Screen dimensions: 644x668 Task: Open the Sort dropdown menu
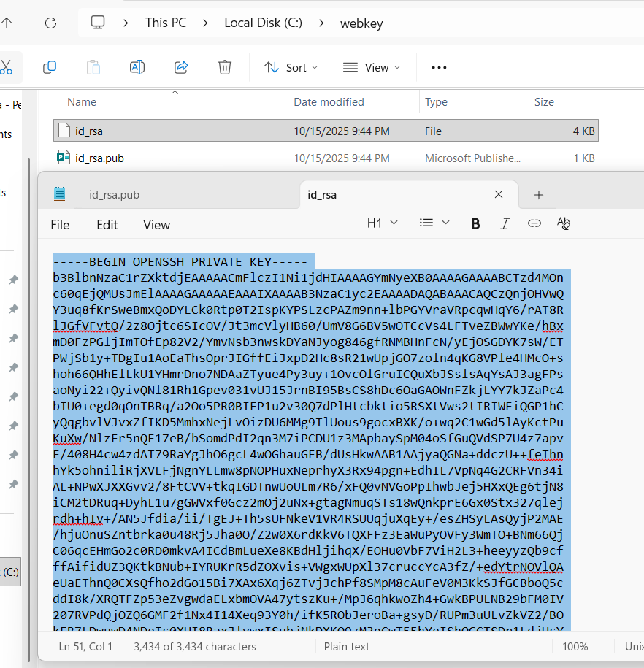[291, 67]
